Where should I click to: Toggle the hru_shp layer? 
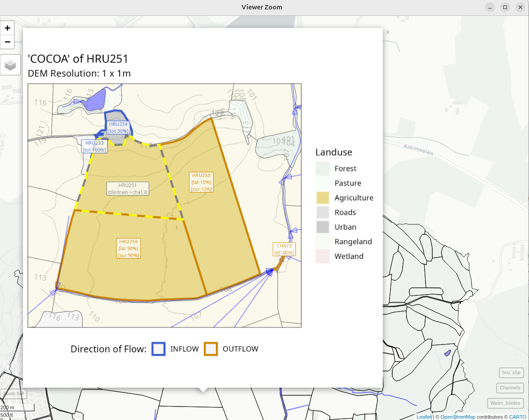[x=511, y=373]
